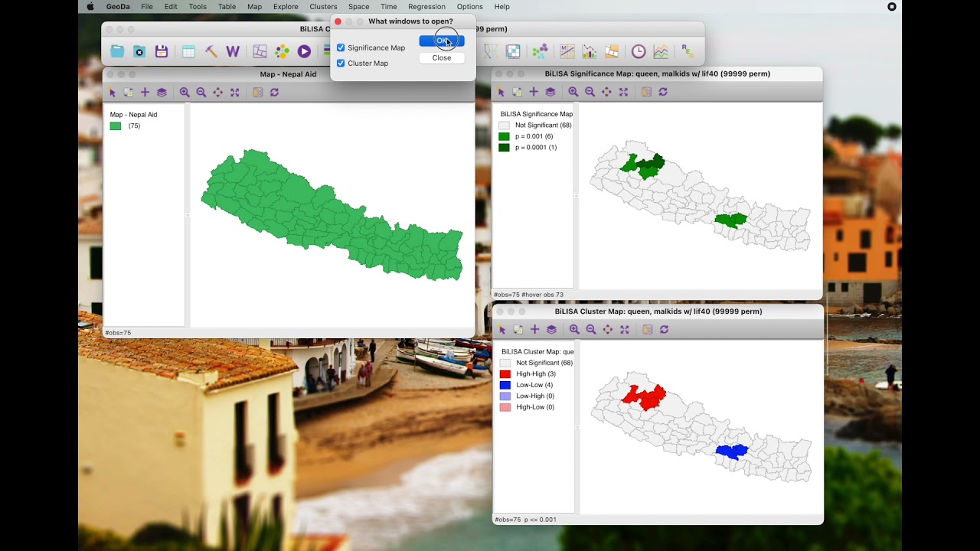Click fit to extent in BiLISA Cluster Map window
Image resolution: width=980 pixels, height=551 pixels.
click(x=625, y=329)
